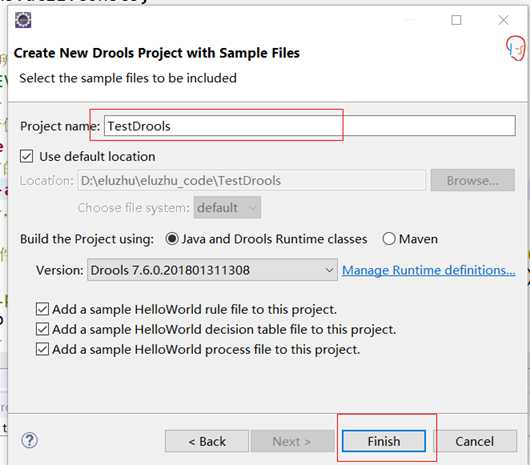This screenshot has width=530, height=465.
Task: Toggle sample HelloWorld process file checkbox
Action: click(x=42, y=349)
